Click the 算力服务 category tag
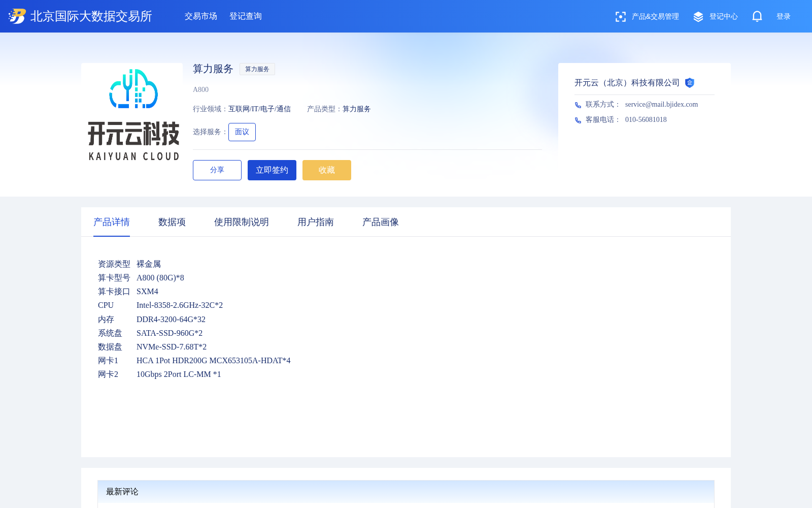The image size is (812, 508). [257, 69]
